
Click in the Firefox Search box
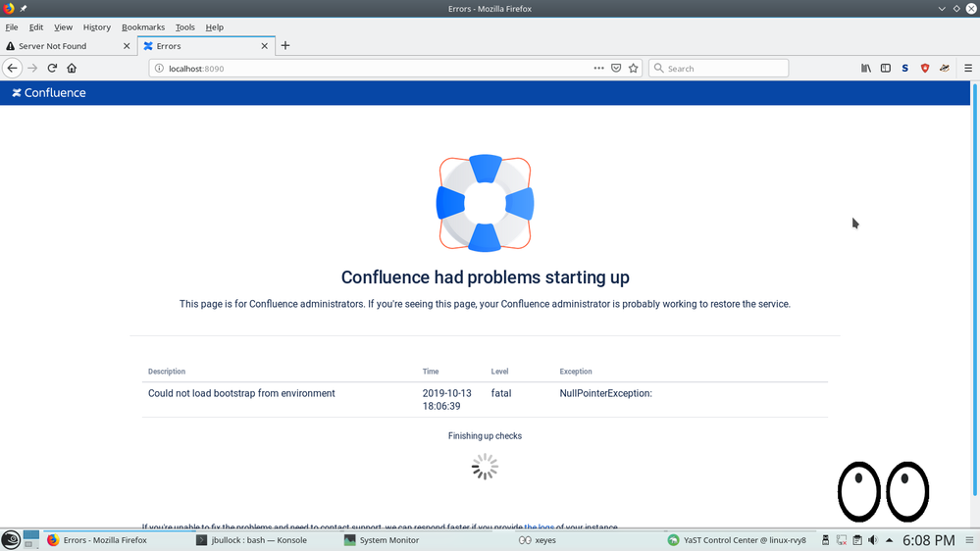[719, 68]
